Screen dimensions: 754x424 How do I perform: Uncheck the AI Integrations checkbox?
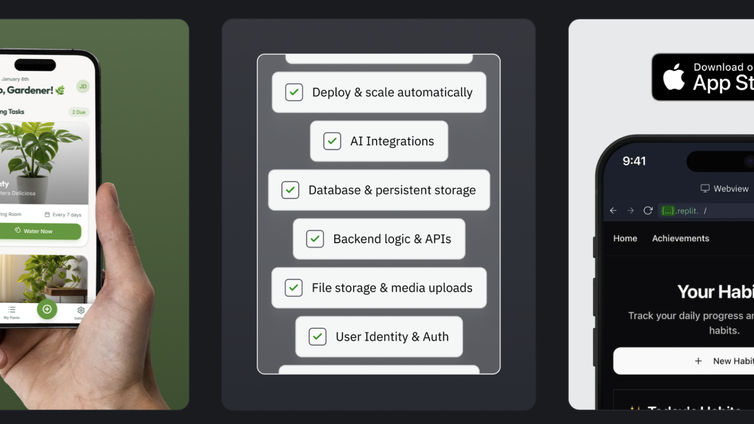coord(332,141)
